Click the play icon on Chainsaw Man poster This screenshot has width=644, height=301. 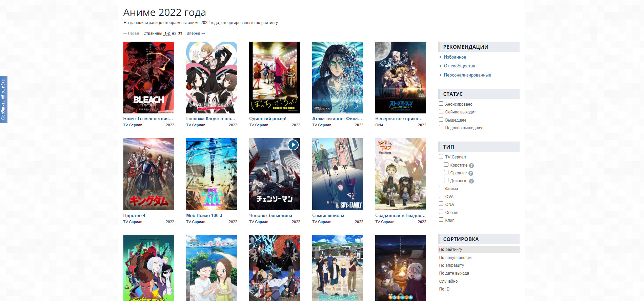pyautogui.click(x=293, y=145)
